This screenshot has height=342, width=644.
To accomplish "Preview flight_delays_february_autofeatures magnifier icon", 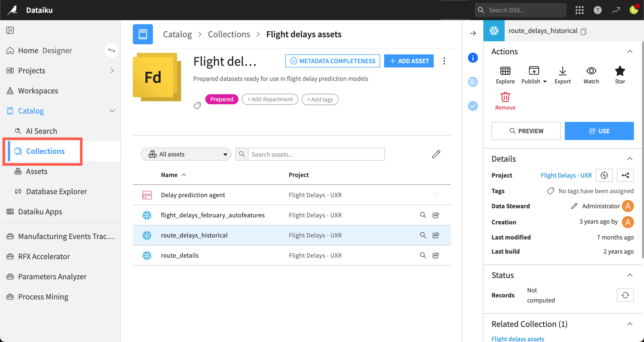I will [x=423, y=215].
